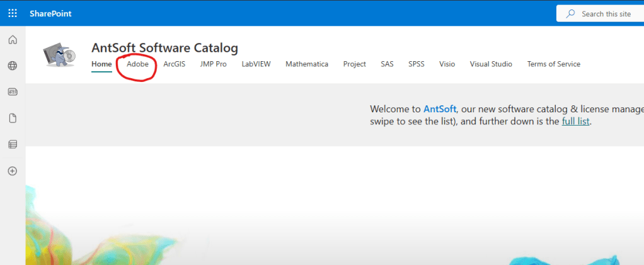Open My lists sidebar icon
Image resolution: width=644 pixels, height=265 pixels.
[x=13, y=144]
